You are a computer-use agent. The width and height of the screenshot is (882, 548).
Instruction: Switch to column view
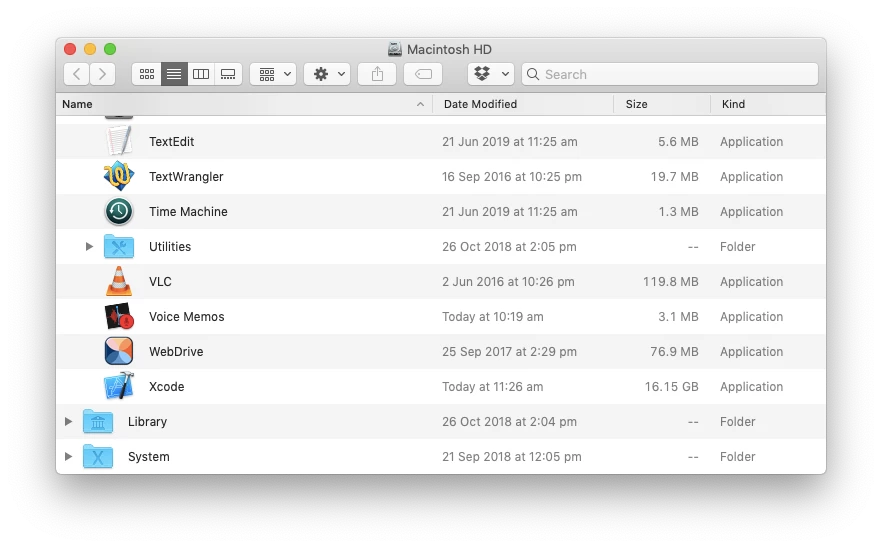(x=201, y=74)
